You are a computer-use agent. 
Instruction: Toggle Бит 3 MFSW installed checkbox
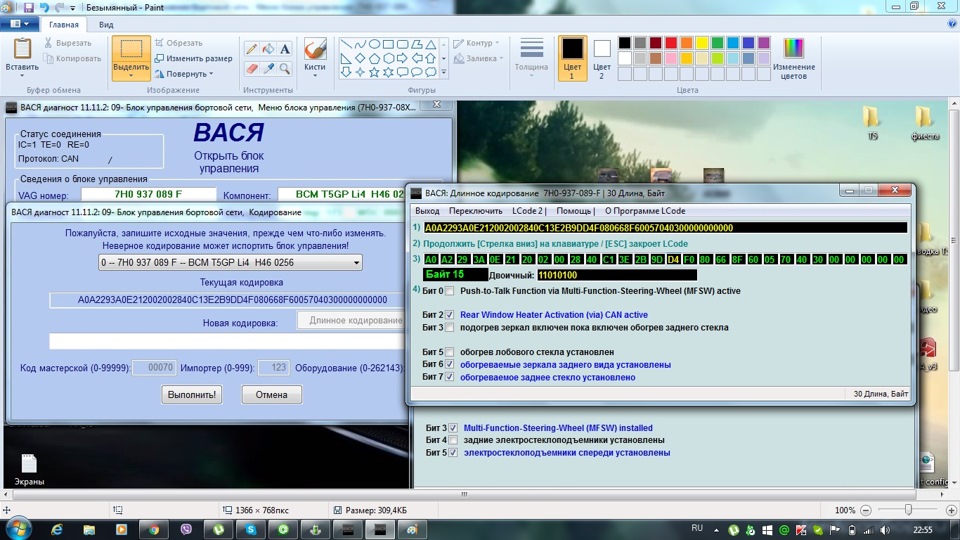452,428
